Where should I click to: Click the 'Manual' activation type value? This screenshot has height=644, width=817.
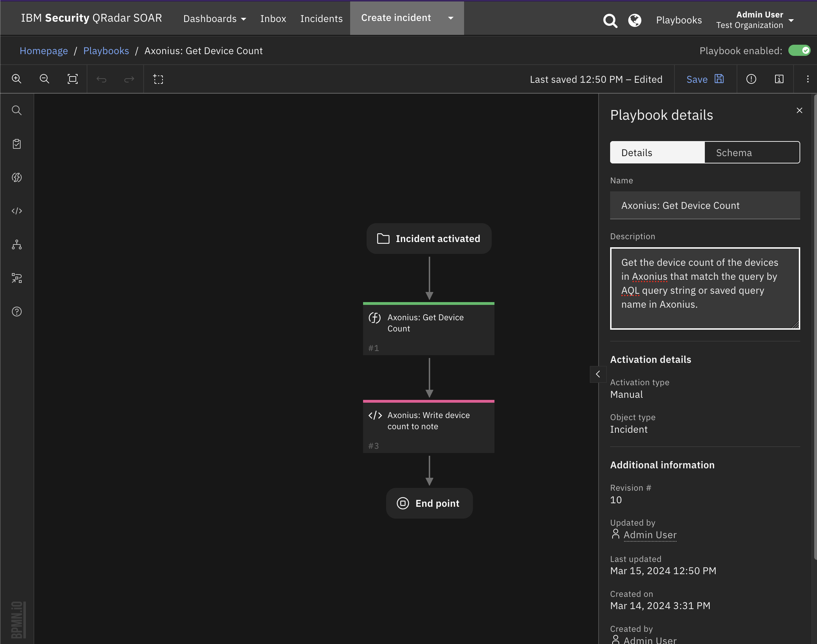click(626, 394)
